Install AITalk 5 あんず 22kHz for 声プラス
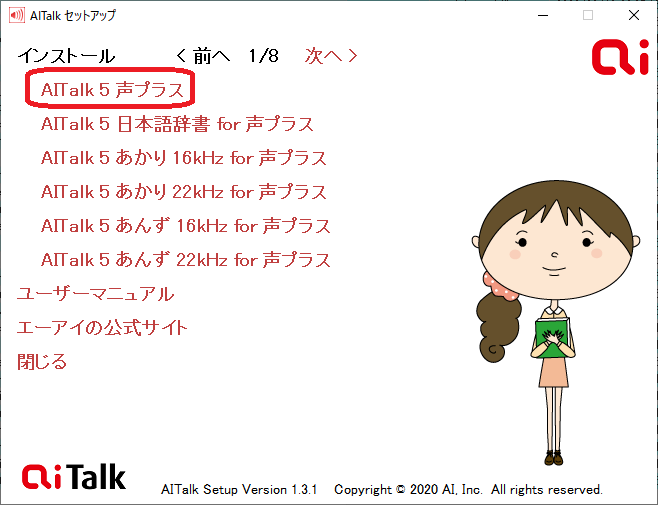The width and height of the screenshot is (658, 505). point(185,260)
